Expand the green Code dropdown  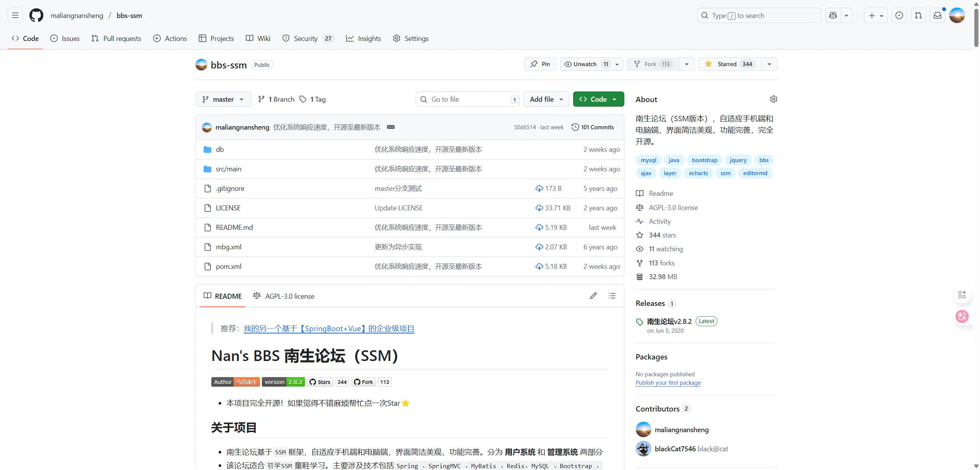click(x=598, y=99)
